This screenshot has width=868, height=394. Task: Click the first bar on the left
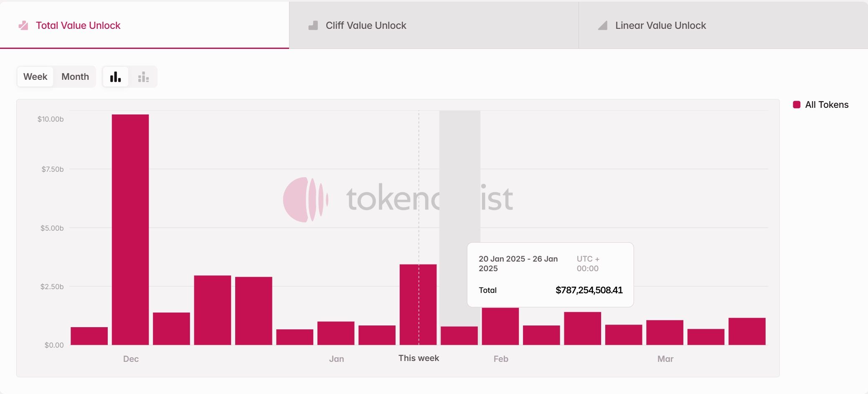(x=89, y=336)
